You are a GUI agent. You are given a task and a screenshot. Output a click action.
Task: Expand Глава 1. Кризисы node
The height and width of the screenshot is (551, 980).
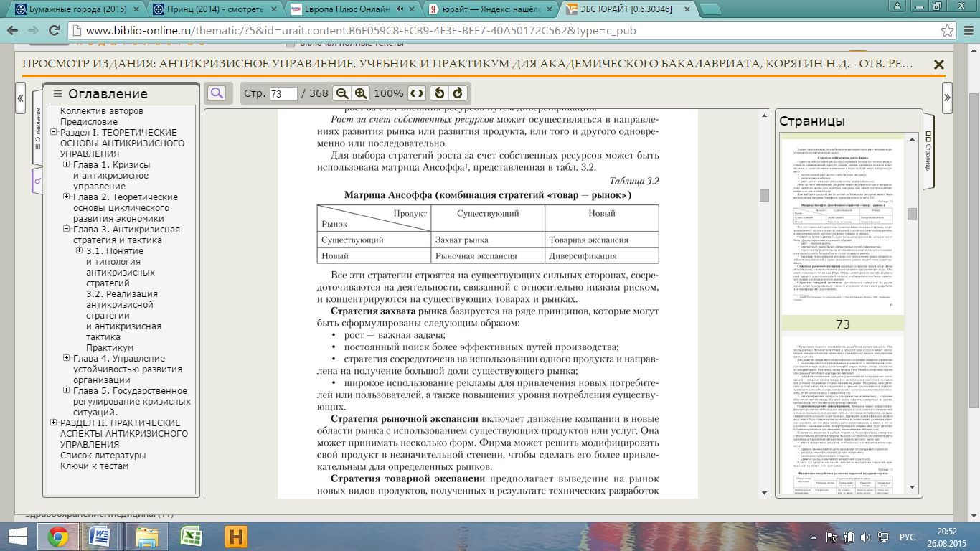click(67, 165)
